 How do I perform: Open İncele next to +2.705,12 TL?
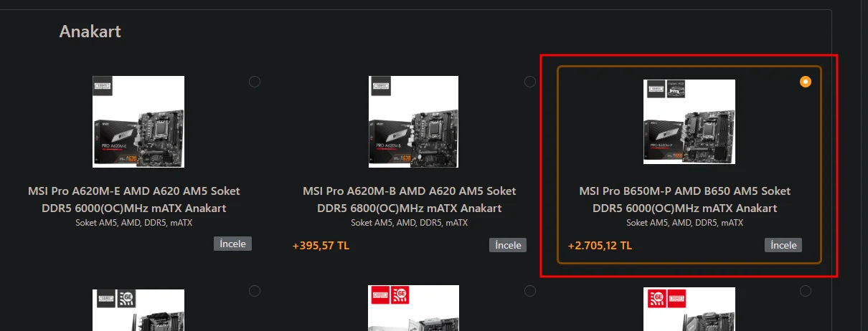point(783,245)
